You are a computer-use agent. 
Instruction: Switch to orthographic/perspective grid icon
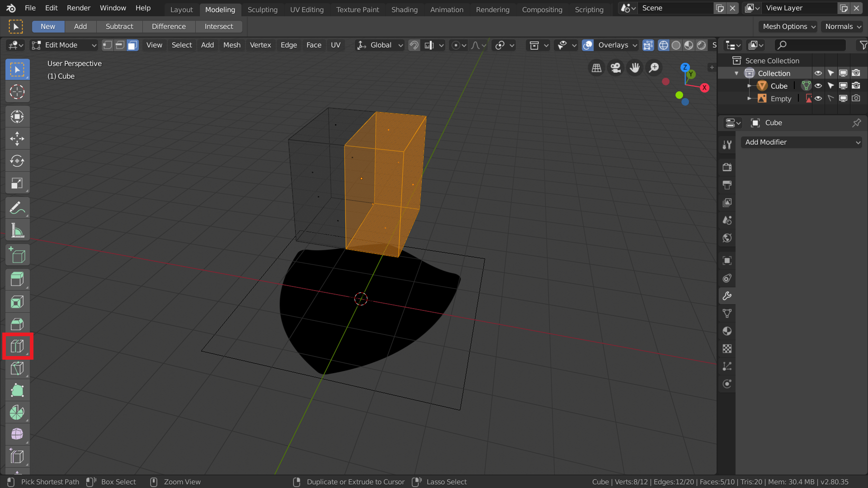(597, 68)
